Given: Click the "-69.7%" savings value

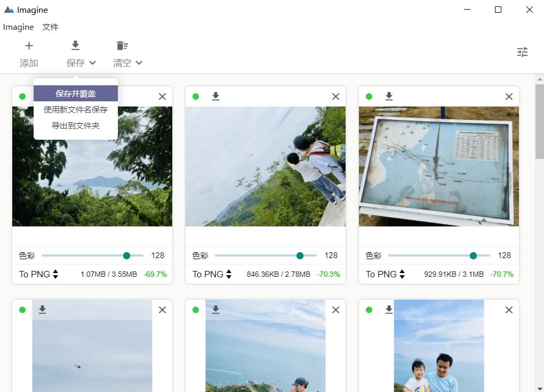Looking at the screenshot, I should (155, 274).
